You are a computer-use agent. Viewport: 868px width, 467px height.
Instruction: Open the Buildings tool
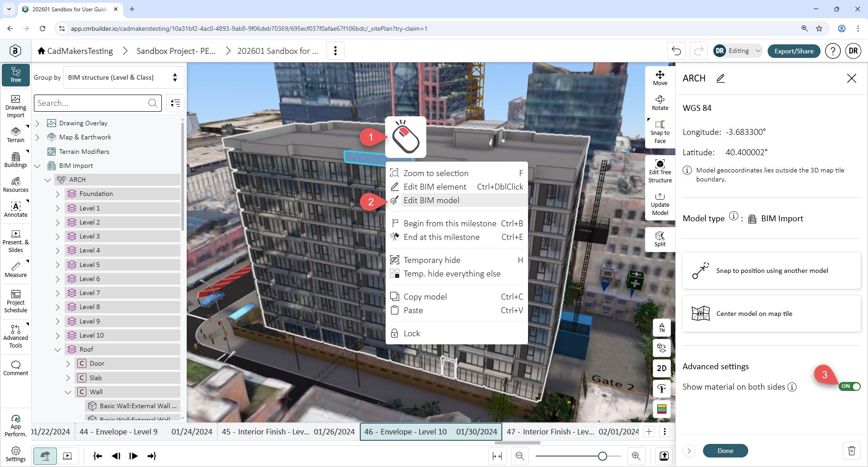pos(16,160)
